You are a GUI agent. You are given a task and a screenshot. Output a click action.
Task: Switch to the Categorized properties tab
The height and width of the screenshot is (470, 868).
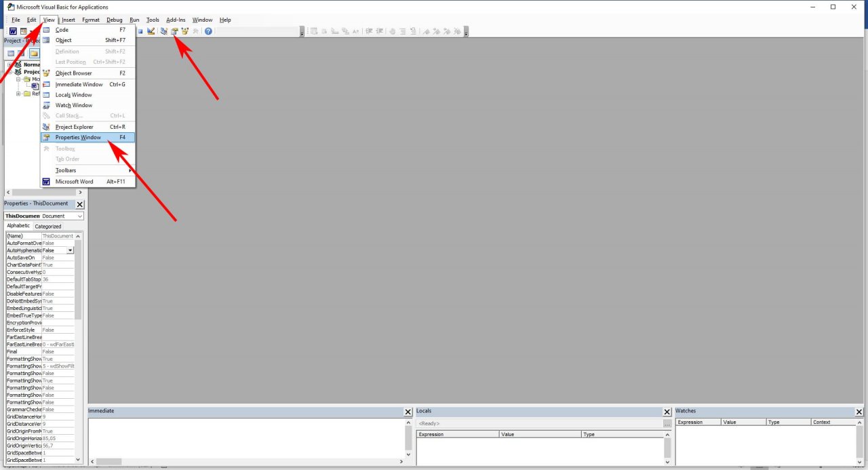[48, 227]
